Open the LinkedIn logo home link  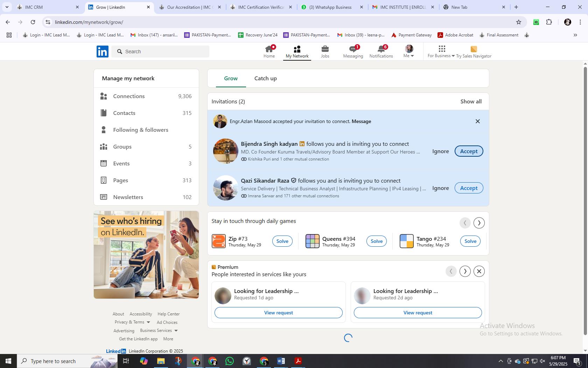[103, 52]
